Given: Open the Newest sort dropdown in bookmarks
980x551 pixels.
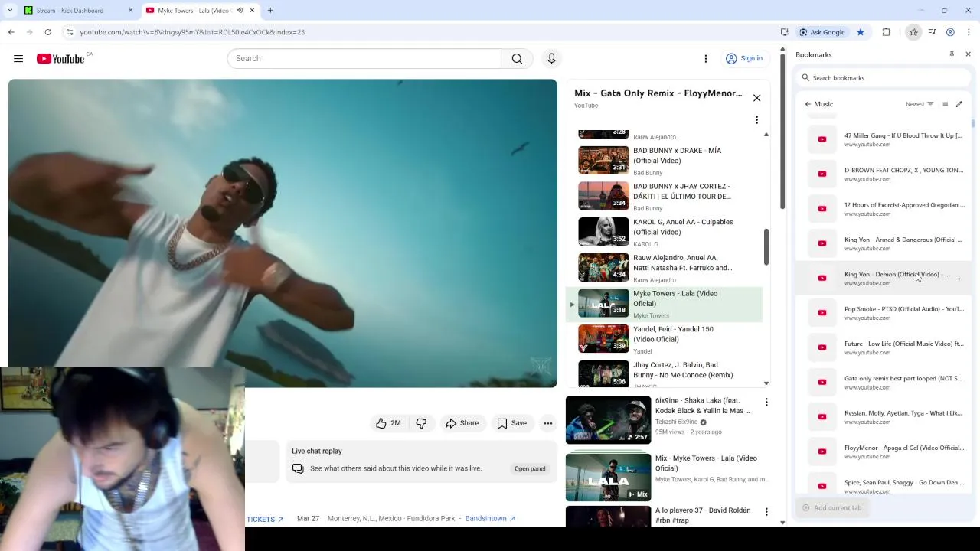Looking at the screenshot, I should coord(920,104).
